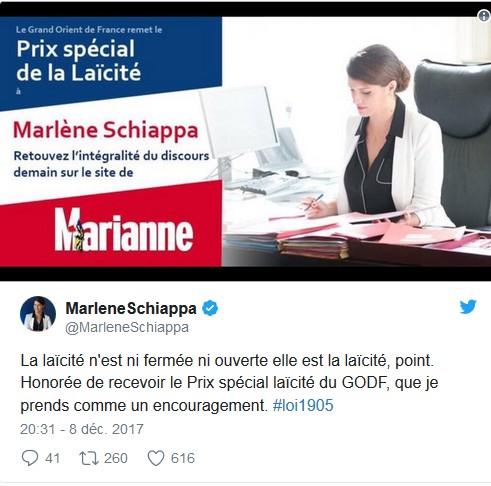Open Twitter via the blue bird logo
Viewport: 491px width, 486px height.
[468, 307]
